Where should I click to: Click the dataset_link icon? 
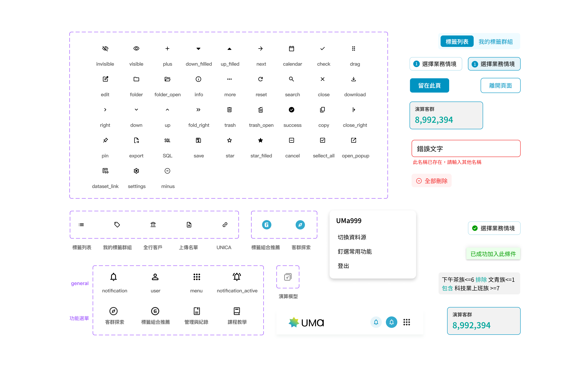coord(105,171)
